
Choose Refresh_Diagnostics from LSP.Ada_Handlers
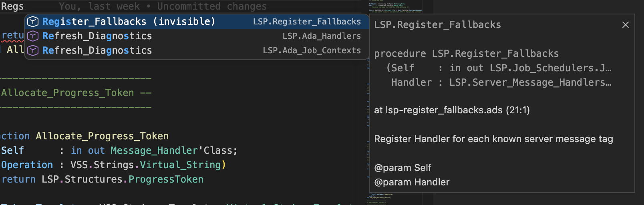(97, 36)
